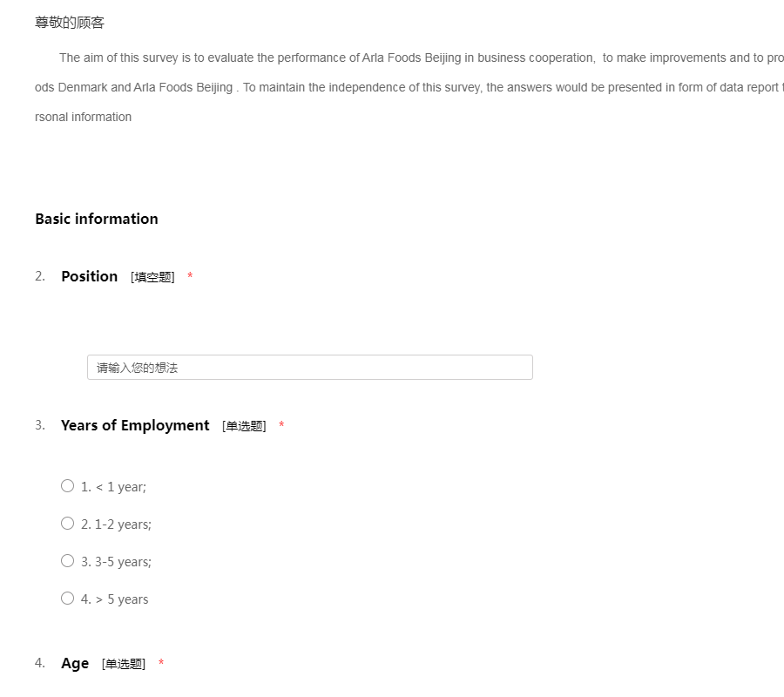Select the "> 5 years" radio button

(68, 599)
